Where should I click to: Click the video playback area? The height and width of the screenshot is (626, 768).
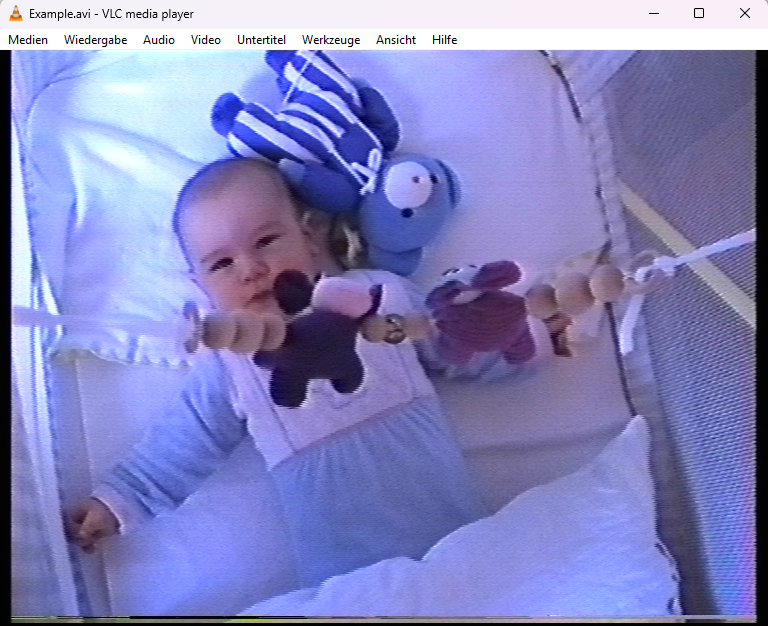[x=384, y=337]
